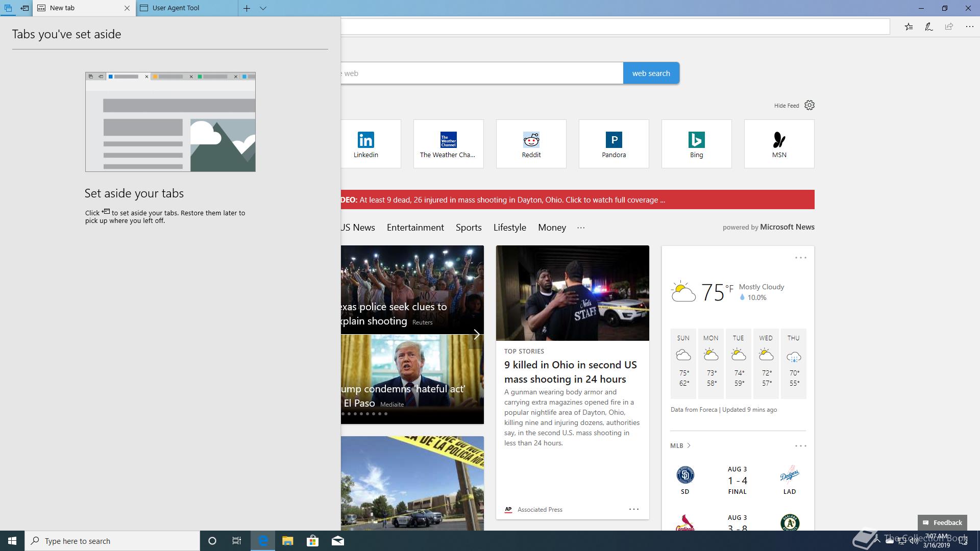
Task: Open the Reddit top site tile
Action: click(531, 144)
